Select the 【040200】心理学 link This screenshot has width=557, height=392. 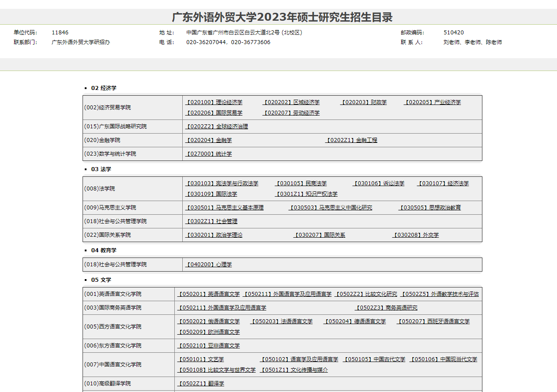pos(208,265)
